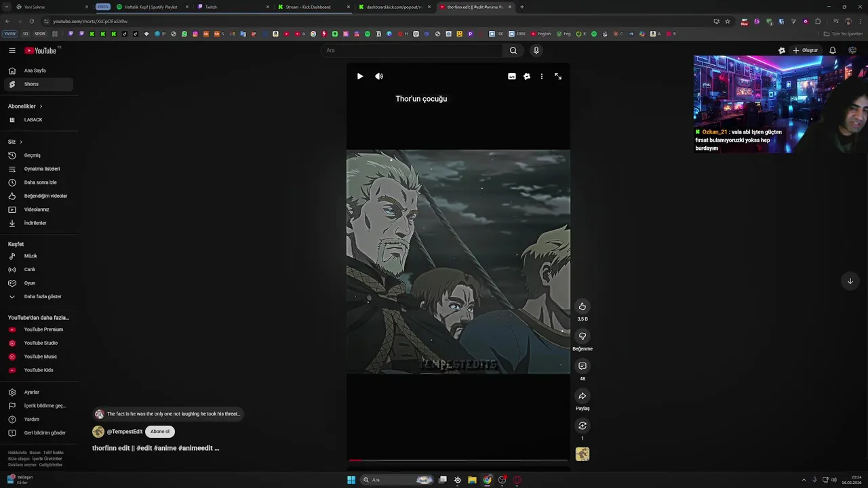Focus the YouTube search field Ara
This screenshot has height=488, width=868.
(x=412, y=50)
